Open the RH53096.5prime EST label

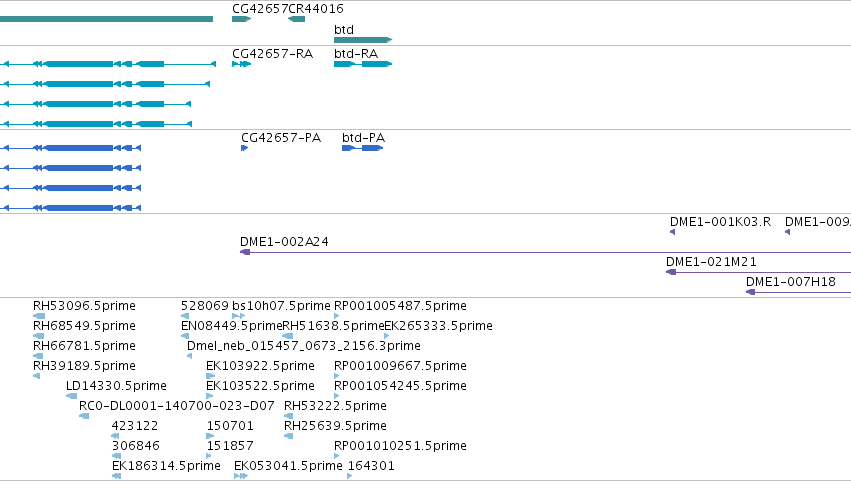tap(84, 306)
